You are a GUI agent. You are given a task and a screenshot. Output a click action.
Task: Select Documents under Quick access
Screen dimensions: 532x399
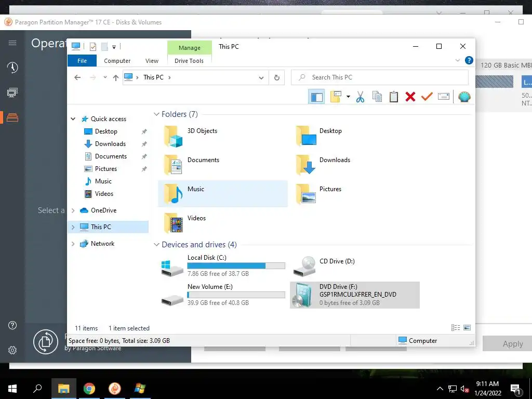point(111,156)
